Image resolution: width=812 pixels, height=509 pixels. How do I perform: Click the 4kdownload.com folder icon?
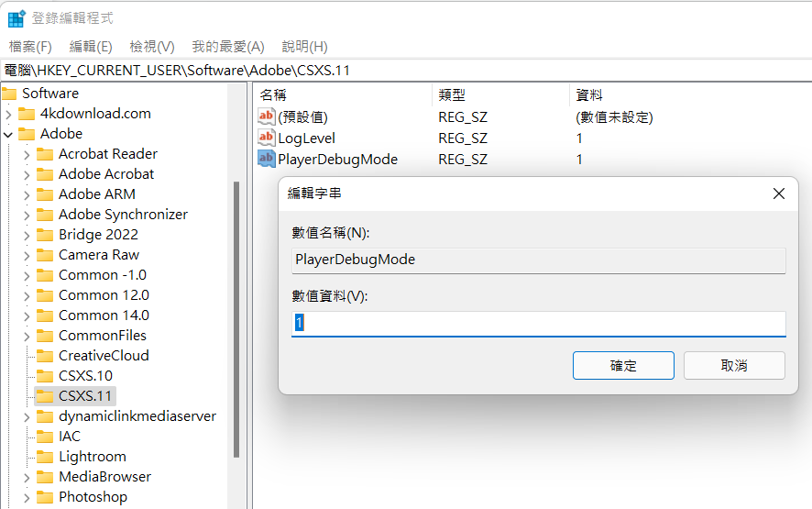click(x=27, y=114)
